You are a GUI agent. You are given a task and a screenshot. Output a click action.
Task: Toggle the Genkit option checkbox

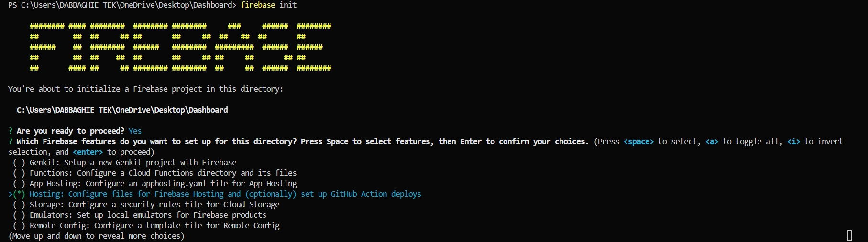19,162
